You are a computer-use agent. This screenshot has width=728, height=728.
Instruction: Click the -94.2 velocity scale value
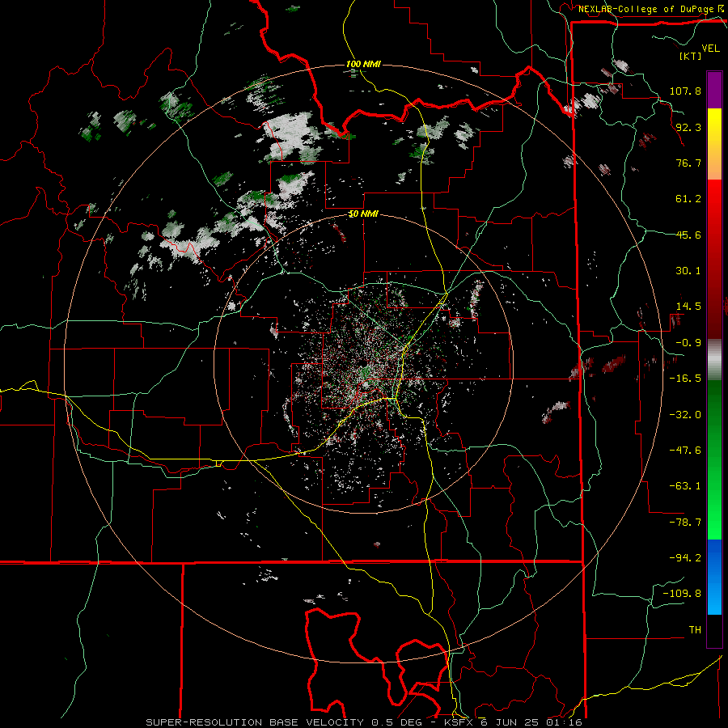coord(685,558)
